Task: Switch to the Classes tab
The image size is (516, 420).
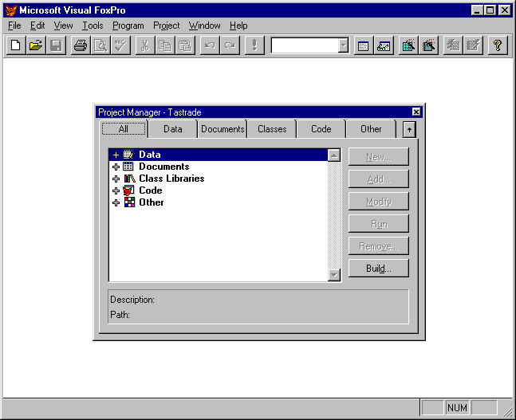Action: click(272, 129)
